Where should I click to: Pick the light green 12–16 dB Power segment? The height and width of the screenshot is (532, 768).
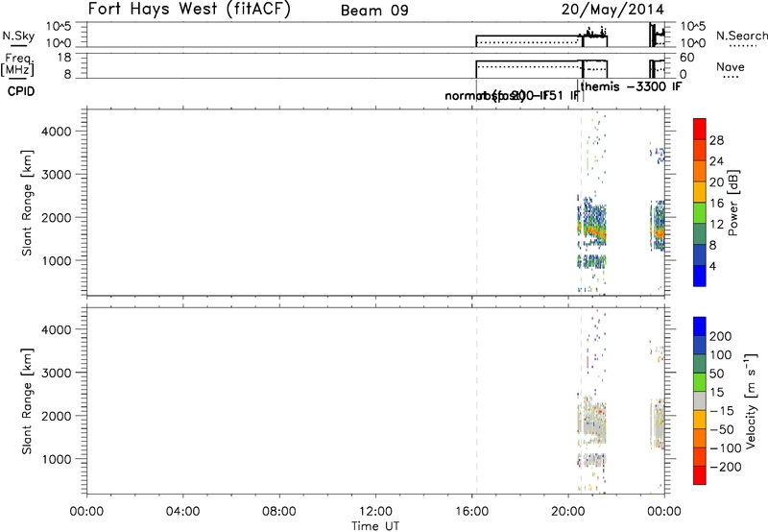click(x=700, y=212)
